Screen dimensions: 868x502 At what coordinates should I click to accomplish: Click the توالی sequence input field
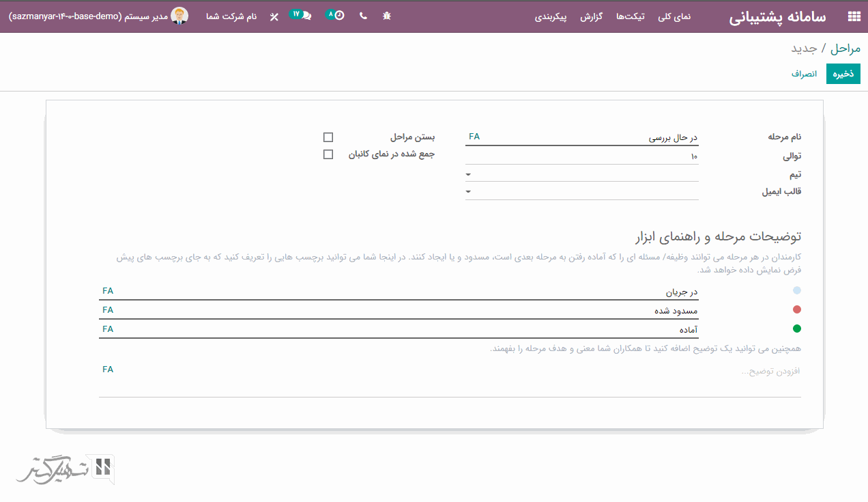click(x=581, y=156)
